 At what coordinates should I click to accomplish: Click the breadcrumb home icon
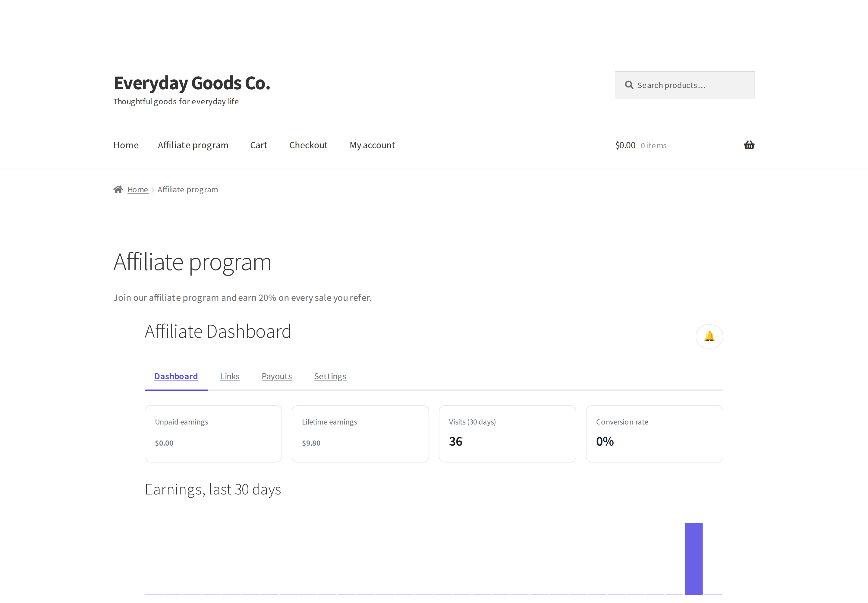point(118,189)
